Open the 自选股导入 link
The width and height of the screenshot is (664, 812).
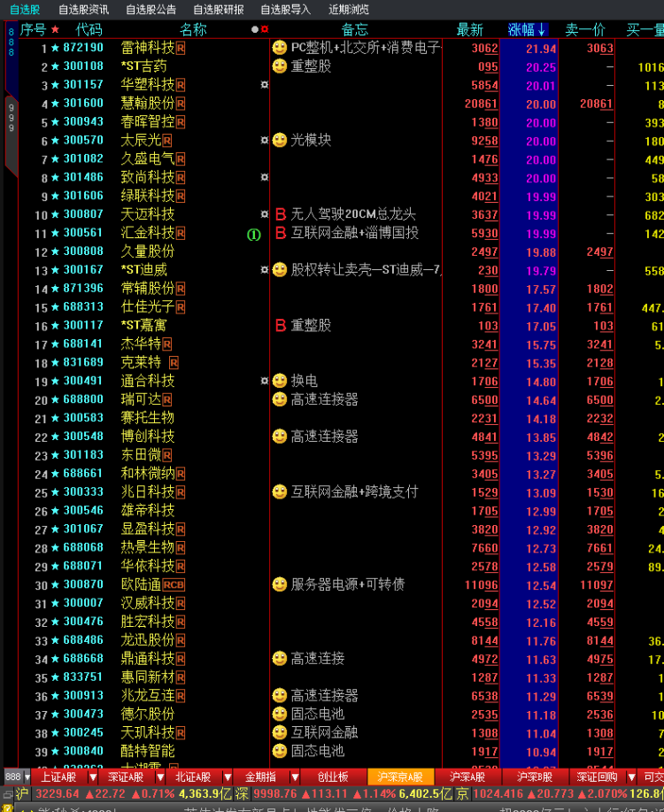point(285,10)
